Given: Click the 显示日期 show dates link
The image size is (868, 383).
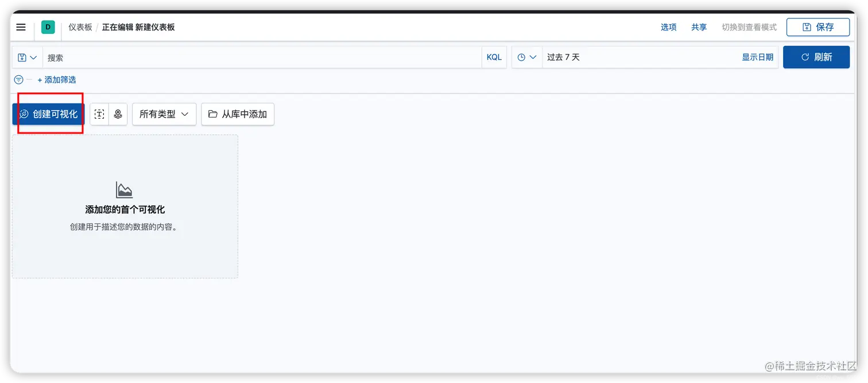Looking at the screenshot, I should point(757,57).
